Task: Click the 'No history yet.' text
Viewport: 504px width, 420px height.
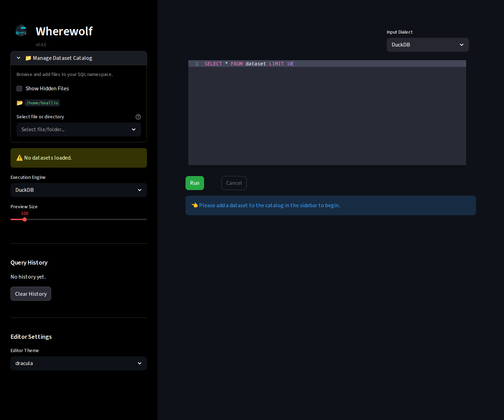Action: [28, 277]
